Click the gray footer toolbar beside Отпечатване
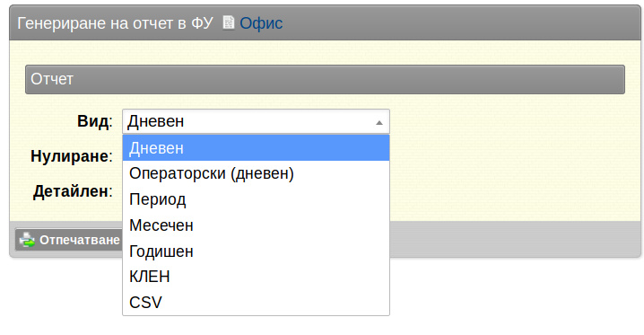The height and width of the screenshot is (335, 644). [x=513, y=239]
